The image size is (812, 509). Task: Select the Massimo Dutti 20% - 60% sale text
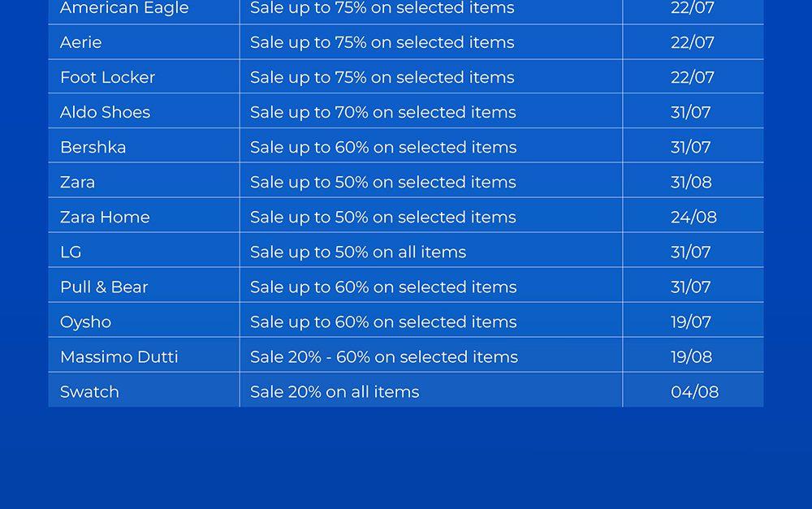(383, 356)
